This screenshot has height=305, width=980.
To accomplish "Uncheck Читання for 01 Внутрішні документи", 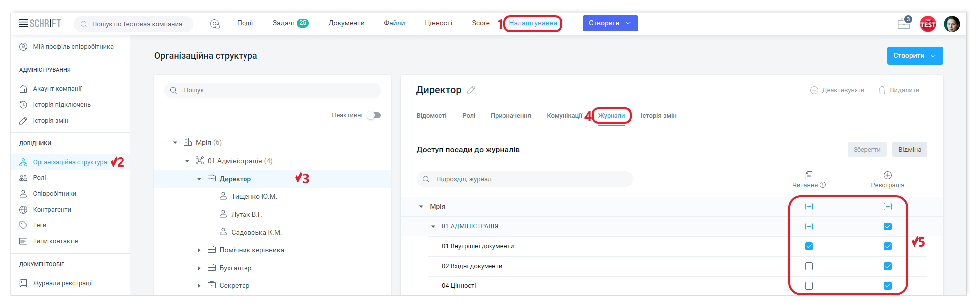I will 809,246.
